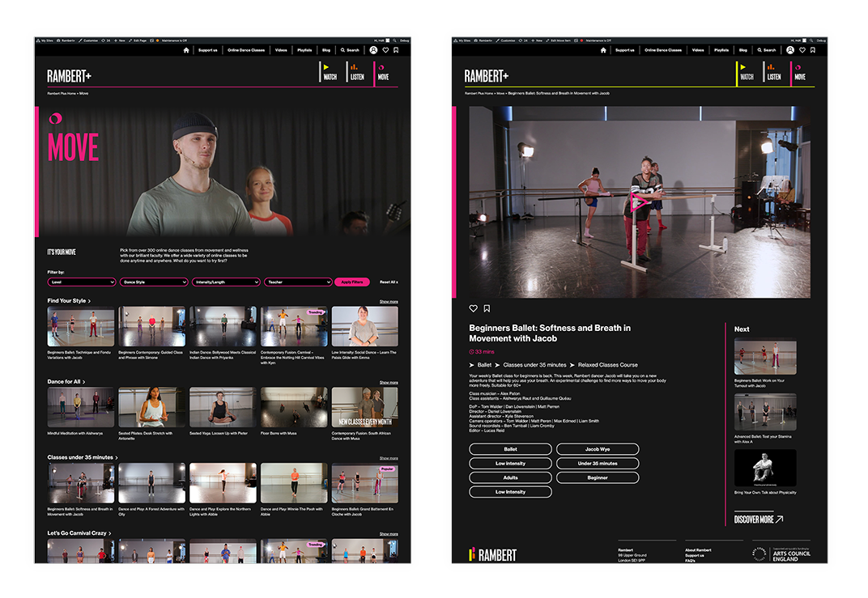
Task: Click DISCOVER MORE link
Action: (759, 520)
